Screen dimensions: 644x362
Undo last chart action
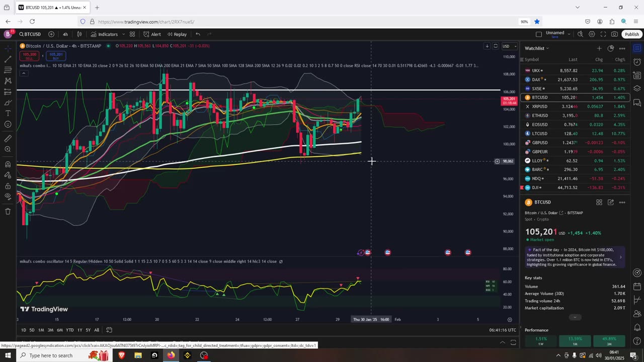(198, 34)
